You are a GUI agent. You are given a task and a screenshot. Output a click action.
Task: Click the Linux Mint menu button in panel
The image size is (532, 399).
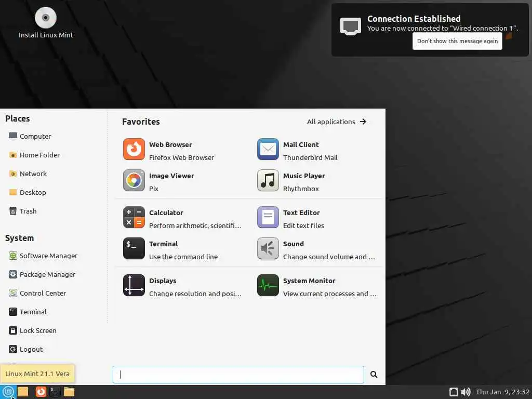(x=8, y=392)
